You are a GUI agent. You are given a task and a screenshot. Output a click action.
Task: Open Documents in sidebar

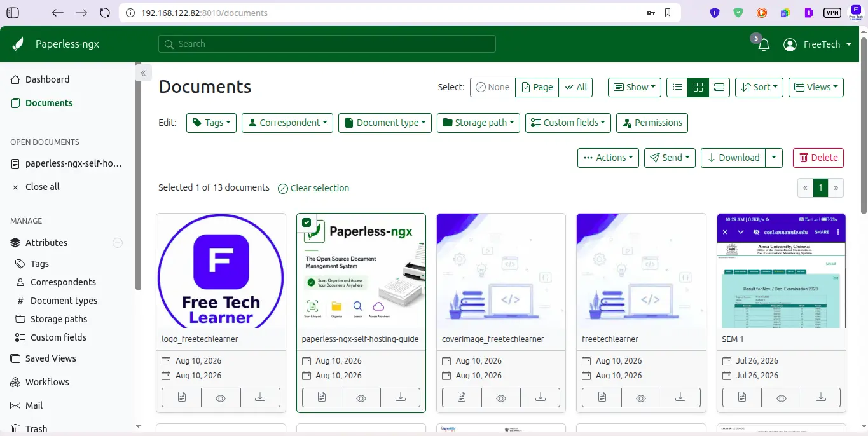click(49, 103)
